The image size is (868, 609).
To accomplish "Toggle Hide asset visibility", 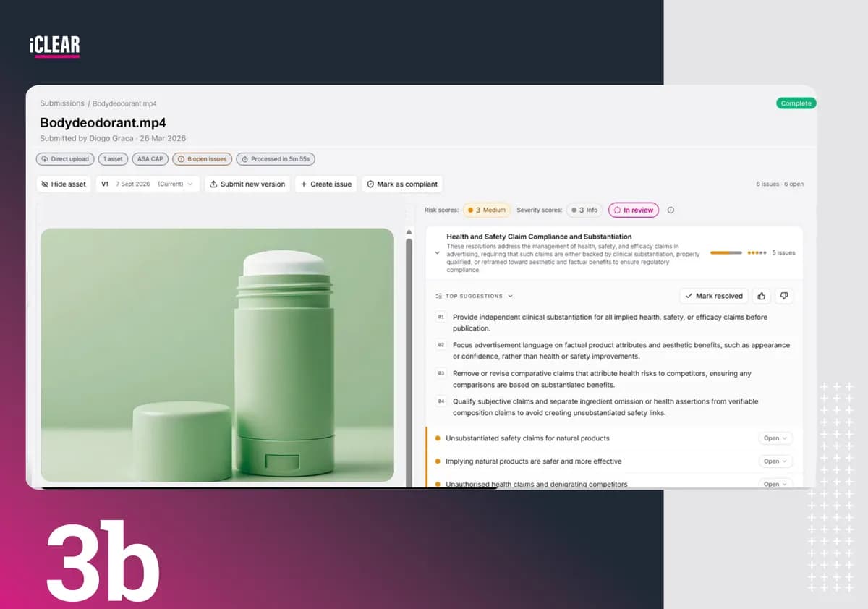I will pyautogui.click(x=64, y=184).
